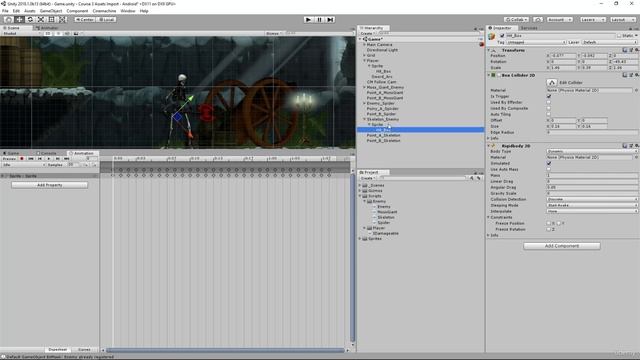Go to first keyframe in Animation
The height and width of the screenshot is (360, 640).
pyautogui.click(x=31, y=158)
